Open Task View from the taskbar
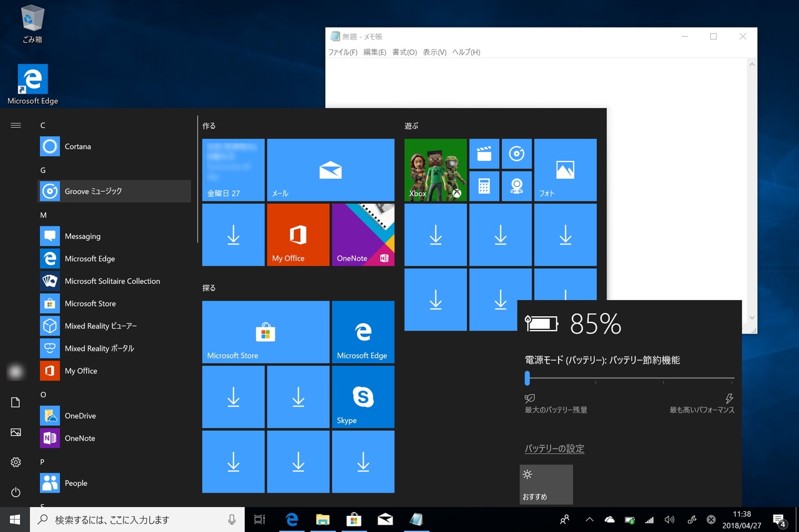 click(x=260, y=520)
